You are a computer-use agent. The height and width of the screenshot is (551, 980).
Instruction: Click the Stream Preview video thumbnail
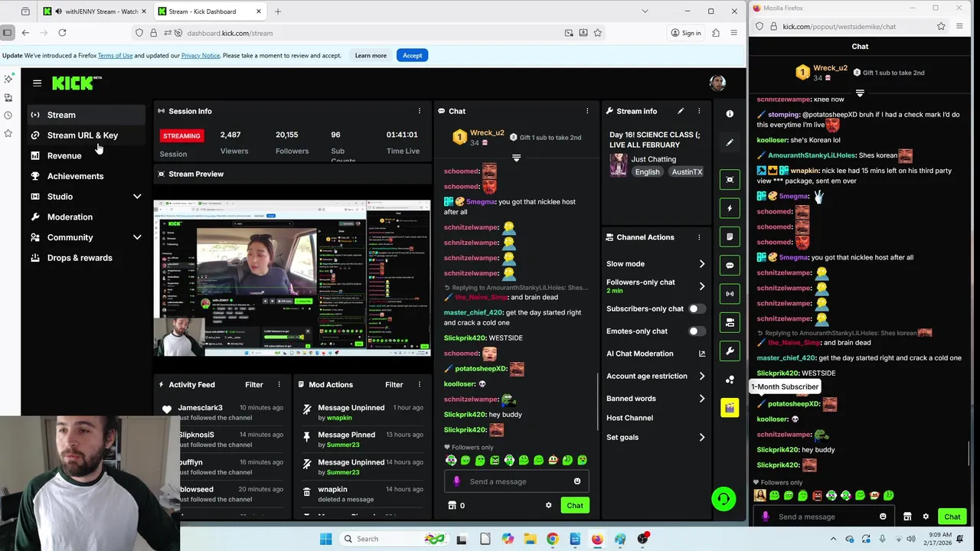(292, 279)
